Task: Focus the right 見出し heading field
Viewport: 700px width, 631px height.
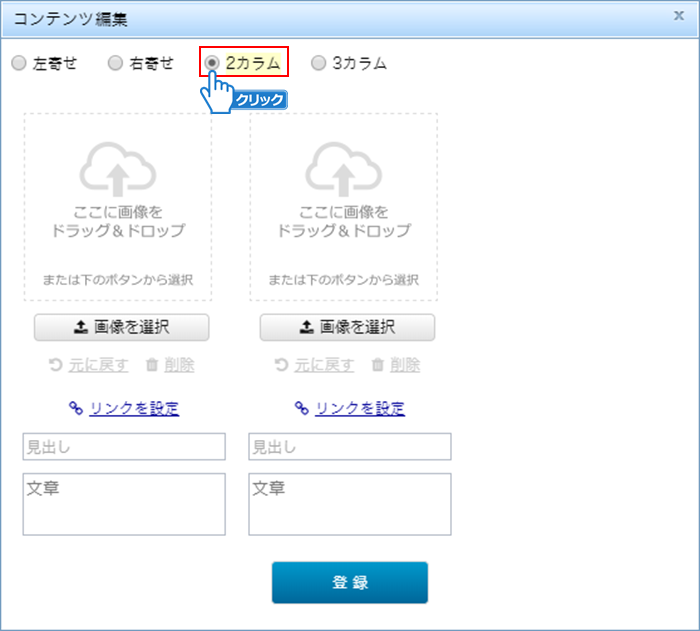Action: point(350,447)
